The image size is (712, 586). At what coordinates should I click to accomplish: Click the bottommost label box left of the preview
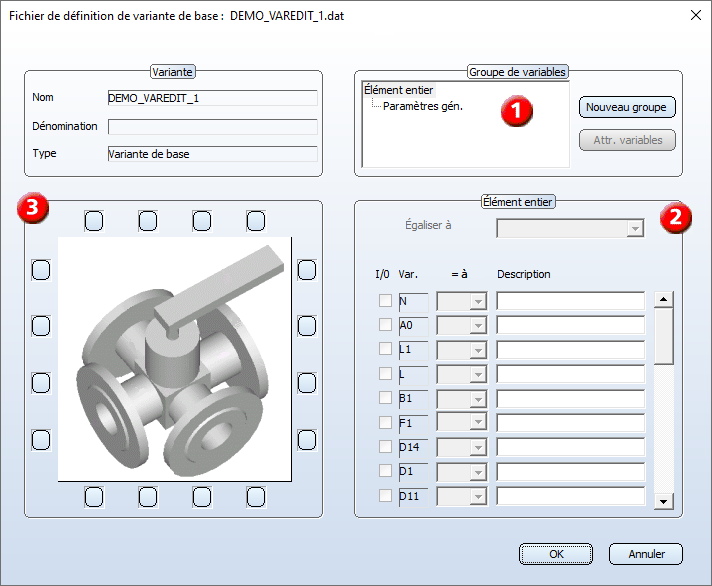pos(41,440)
